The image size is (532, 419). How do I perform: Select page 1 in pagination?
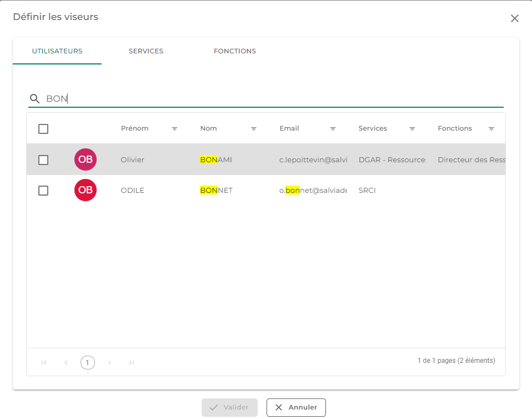[x=88, y=363]
